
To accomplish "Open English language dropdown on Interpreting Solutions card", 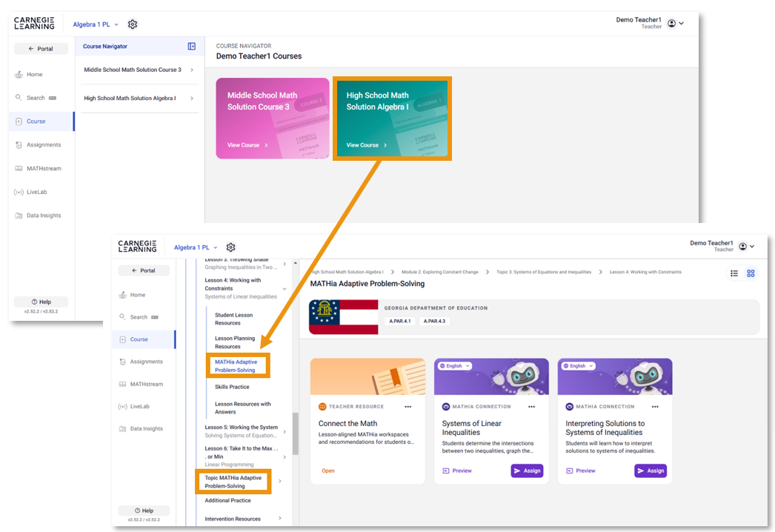I will (x=578, y=366).
